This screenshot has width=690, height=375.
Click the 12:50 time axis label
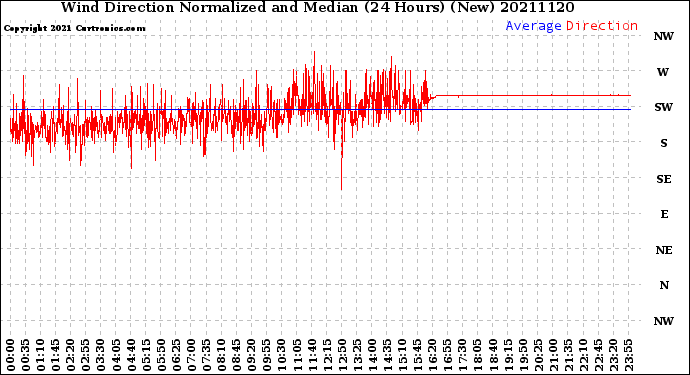pos(342,355)
